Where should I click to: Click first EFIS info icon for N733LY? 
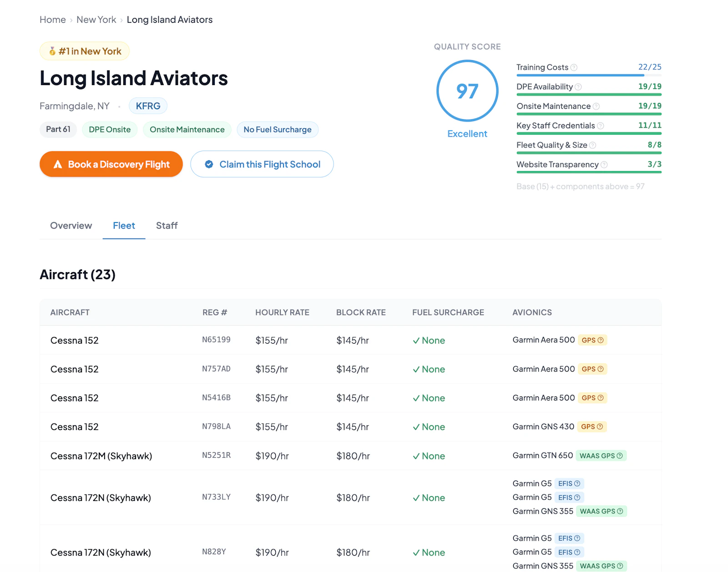click(577, 484)
